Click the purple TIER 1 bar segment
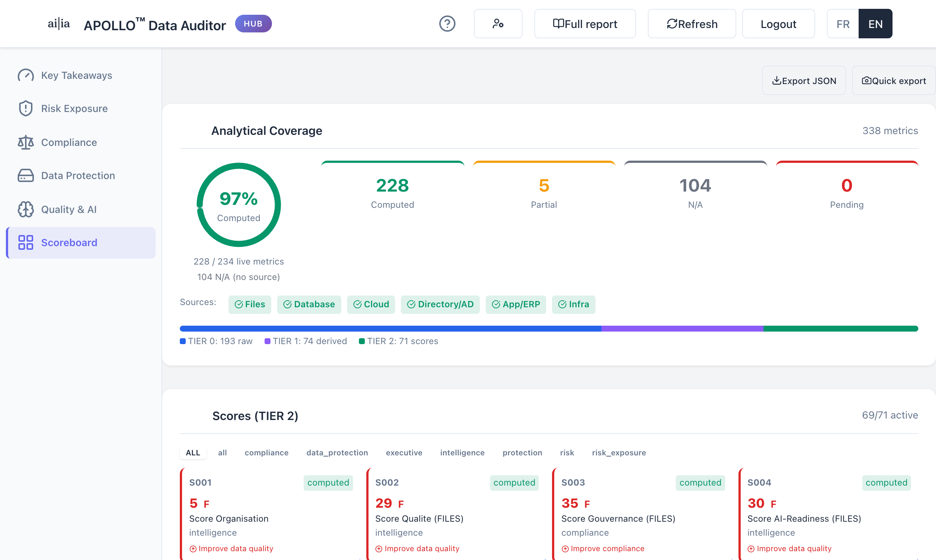Screen dimensions: 936x560 tap(682, 329)
